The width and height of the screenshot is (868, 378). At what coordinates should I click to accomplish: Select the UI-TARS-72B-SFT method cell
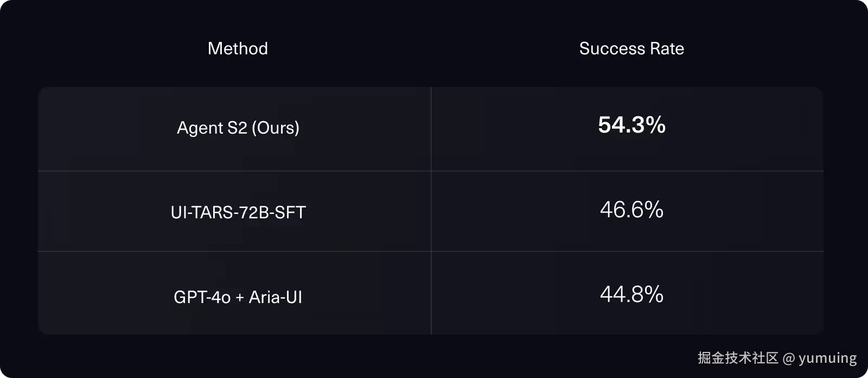238,212
